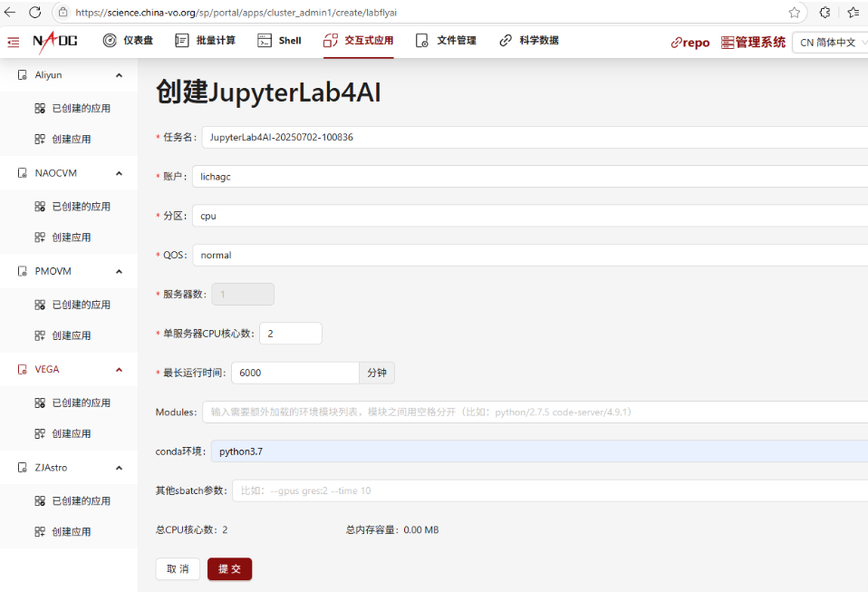Open the repo link
868x592 pixels.
pos(690,42)
